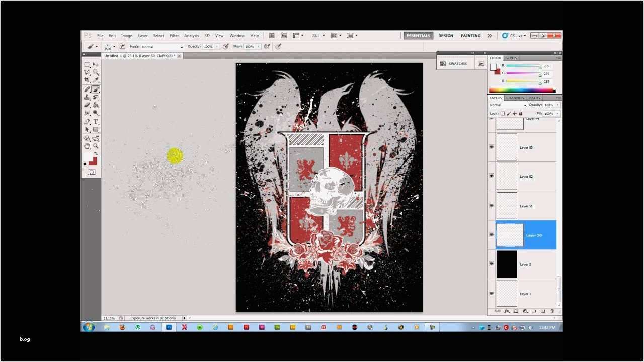644x362 pixels.
Task: Show more workspaces chevron
Action: click(x=490, y=36)
